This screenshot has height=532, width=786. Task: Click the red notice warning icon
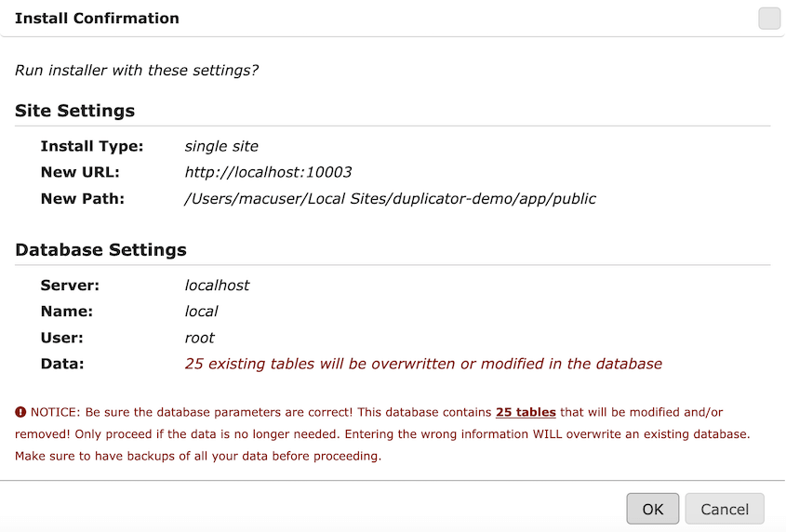[20, 412]
